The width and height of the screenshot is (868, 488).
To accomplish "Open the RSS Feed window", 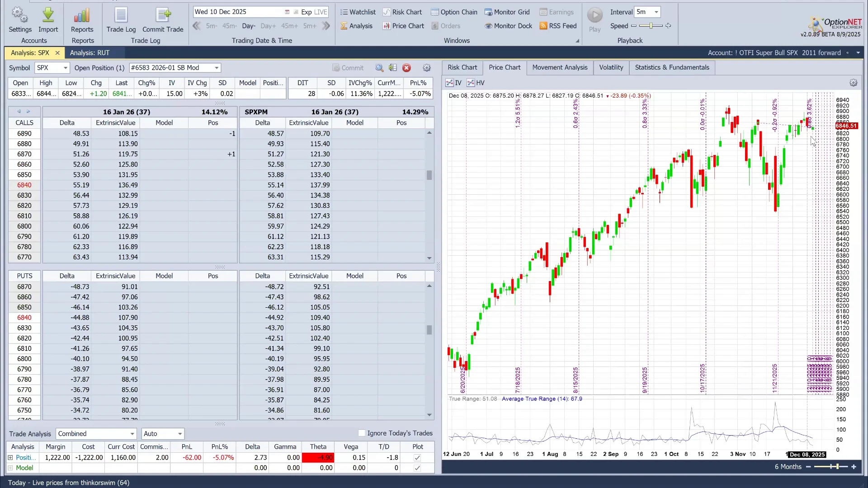I will (558, 26).
